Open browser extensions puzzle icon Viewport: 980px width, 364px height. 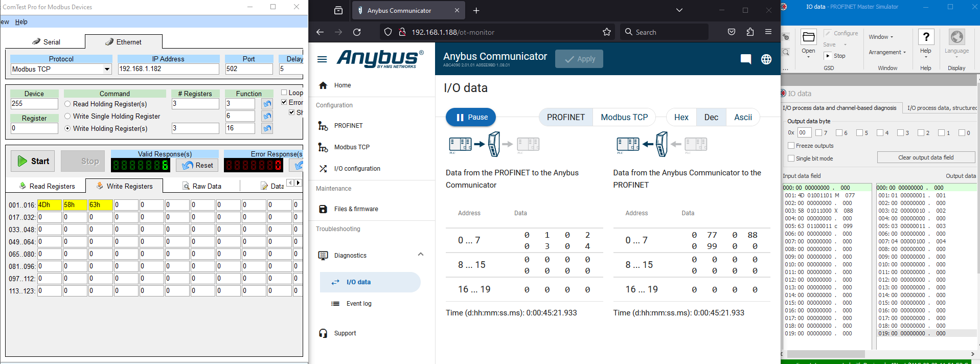pos(750,32)
